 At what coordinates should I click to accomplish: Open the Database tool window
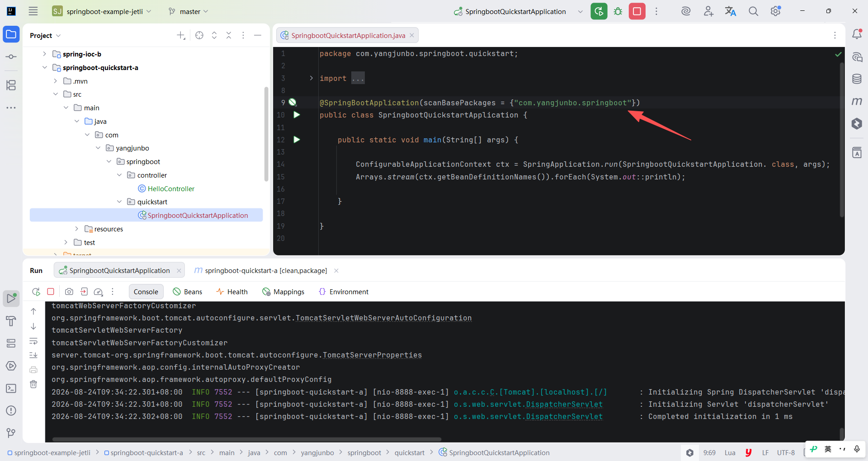[x=857, y=79]
